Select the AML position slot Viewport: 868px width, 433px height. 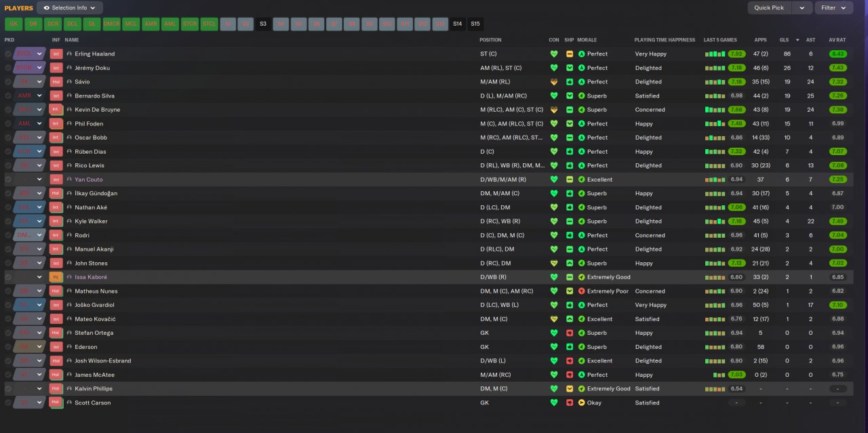point(170,24)
